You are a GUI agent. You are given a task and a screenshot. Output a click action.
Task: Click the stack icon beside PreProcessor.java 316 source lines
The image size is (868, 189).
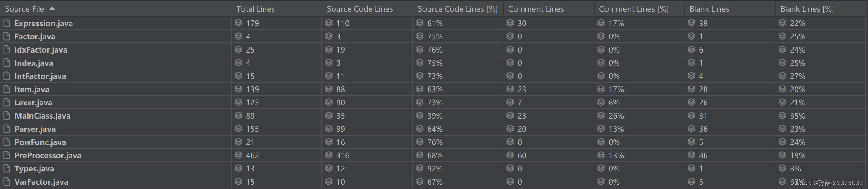[329, 155]
